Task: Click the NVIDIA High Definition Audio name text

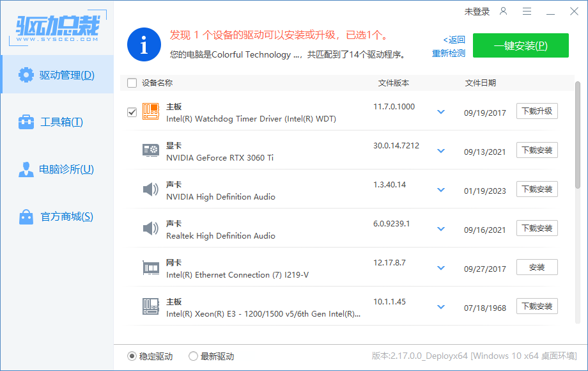Action: tap(220, 197)
